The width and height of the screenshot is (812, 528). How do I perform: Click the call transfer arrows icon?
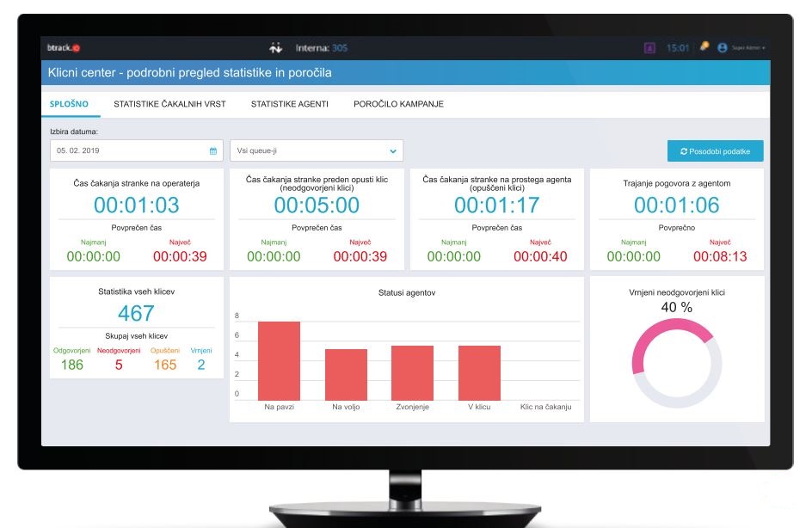click(276, 48)
